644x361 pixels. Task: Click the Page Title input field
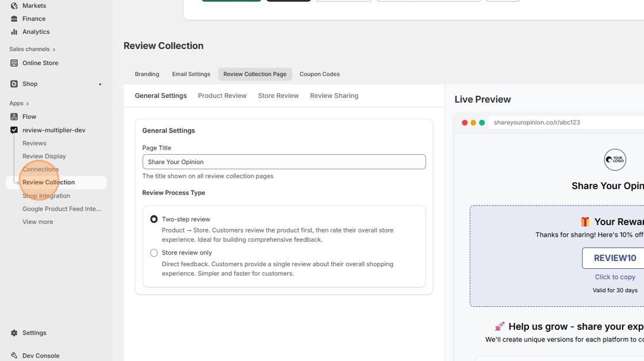(x=284, y=162)
